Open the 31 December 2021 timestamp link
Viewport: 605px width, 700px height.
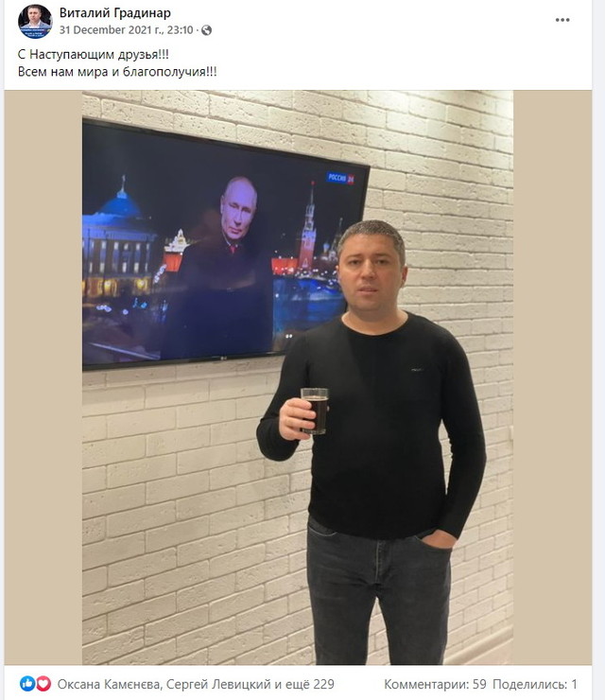click(x=127, y=30)
